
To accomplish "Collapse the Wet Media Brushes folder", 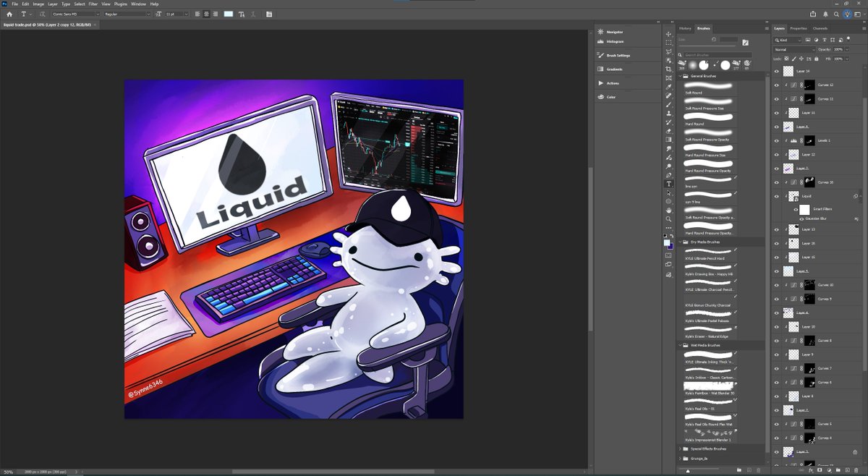I will (x=681, y=346).
